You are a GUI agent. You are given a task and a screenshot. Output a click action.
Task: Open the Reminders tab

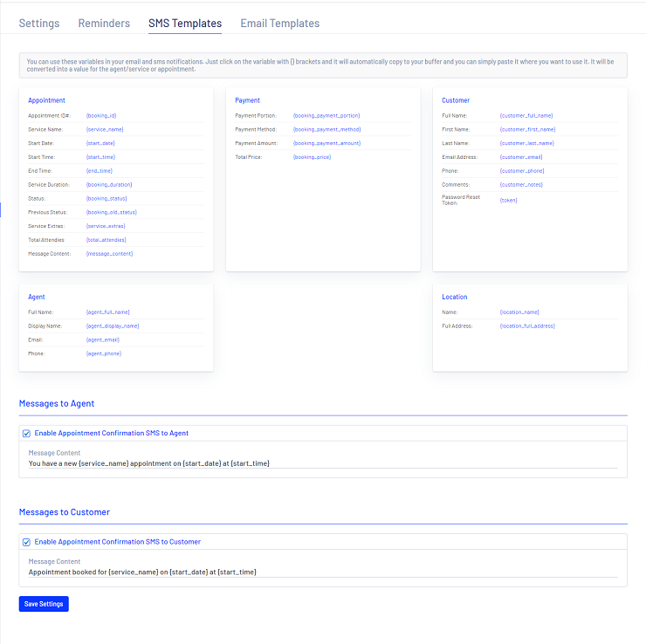point(104,24)
